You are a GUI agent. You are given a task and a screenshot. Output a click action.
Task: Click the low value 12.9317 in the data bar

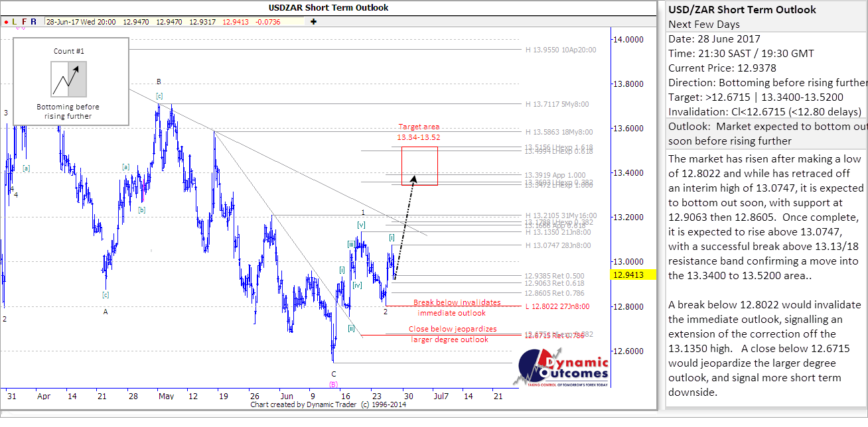pos(202,22)
